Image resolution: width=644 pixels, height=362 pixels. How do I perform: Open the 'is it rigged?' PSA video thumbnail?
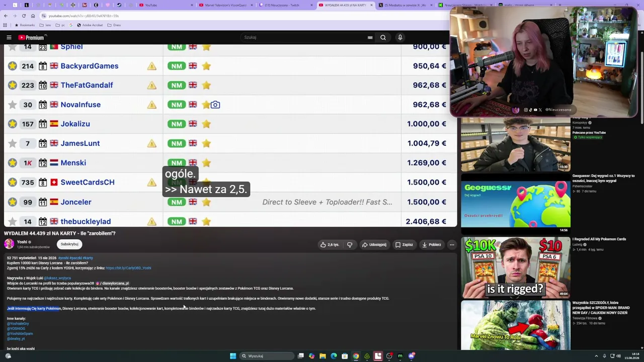click(516, 267)
